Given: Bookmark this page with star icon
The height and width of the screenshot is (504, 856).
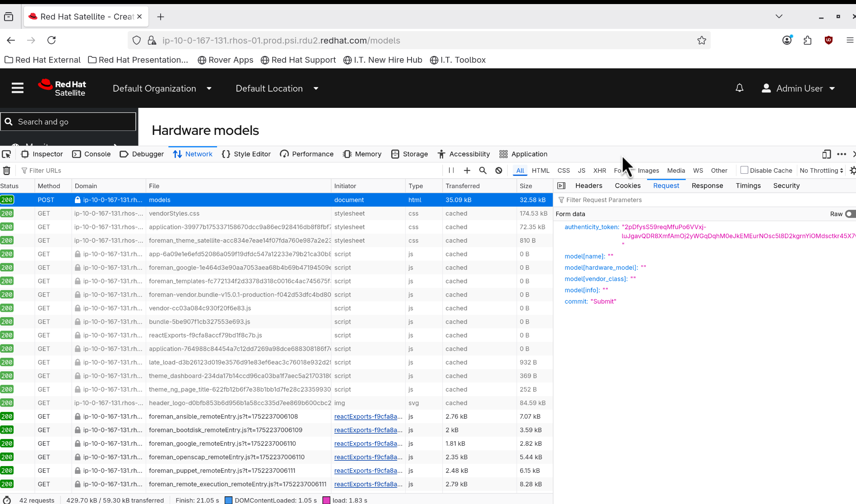Looking at the screenshot, I should pyautogui.click(x=701, y=41).
